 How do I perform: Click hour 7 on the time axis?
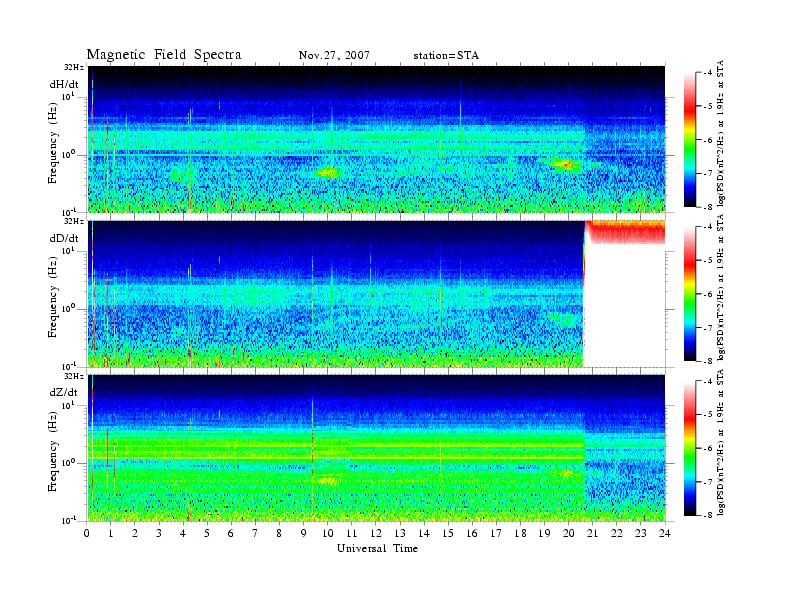(255, 533)
